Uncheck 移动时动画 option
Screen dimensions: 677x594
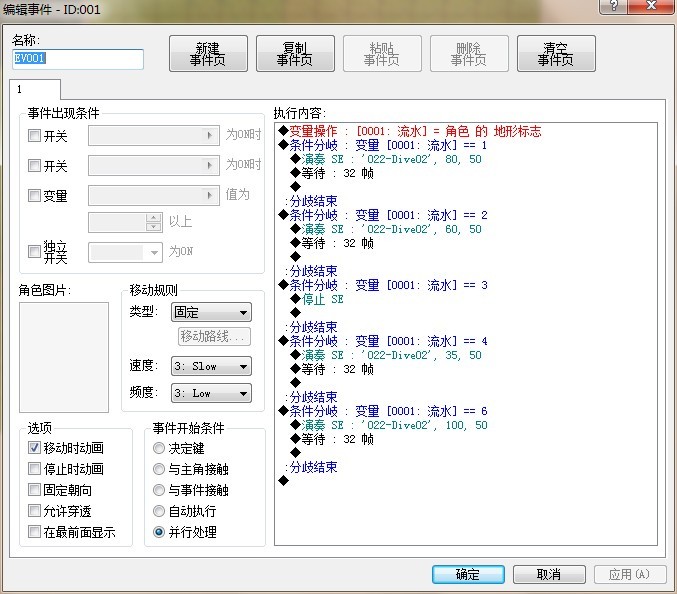click(34, 448)
